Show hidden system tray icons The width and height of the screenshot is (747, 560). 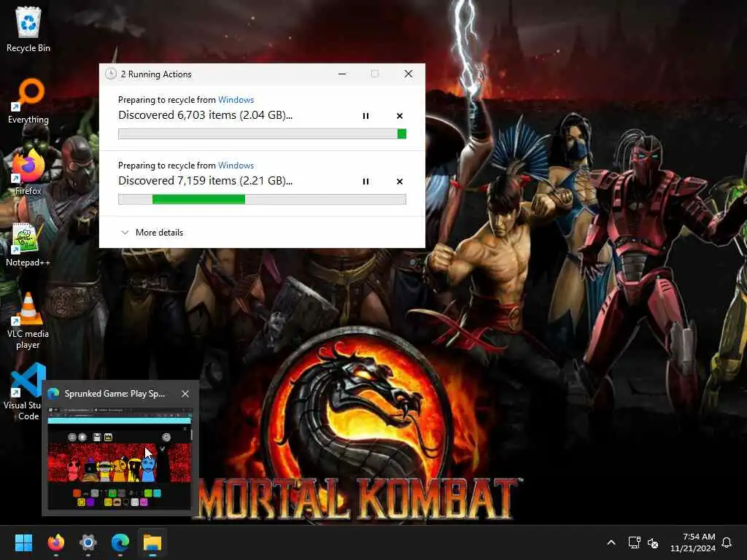click(611, 542)
